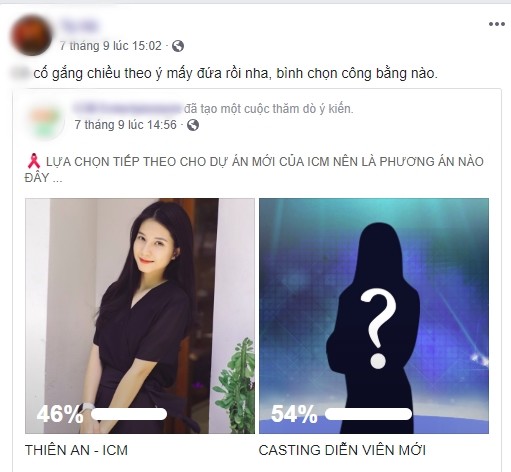Click the 54% percentage text
The image size is (511, 472).
click(x=294, y=414)
